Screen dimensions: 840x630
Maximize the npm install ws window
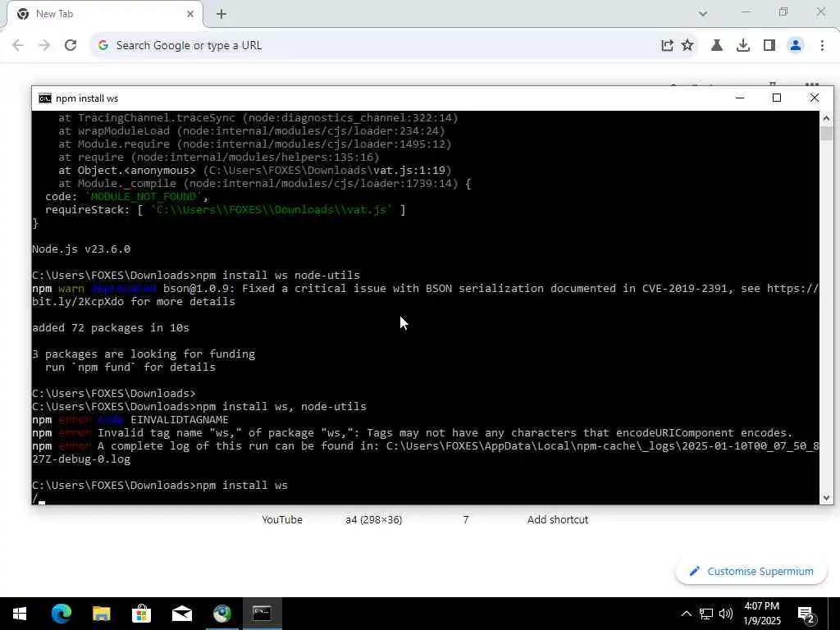(777, 98)
